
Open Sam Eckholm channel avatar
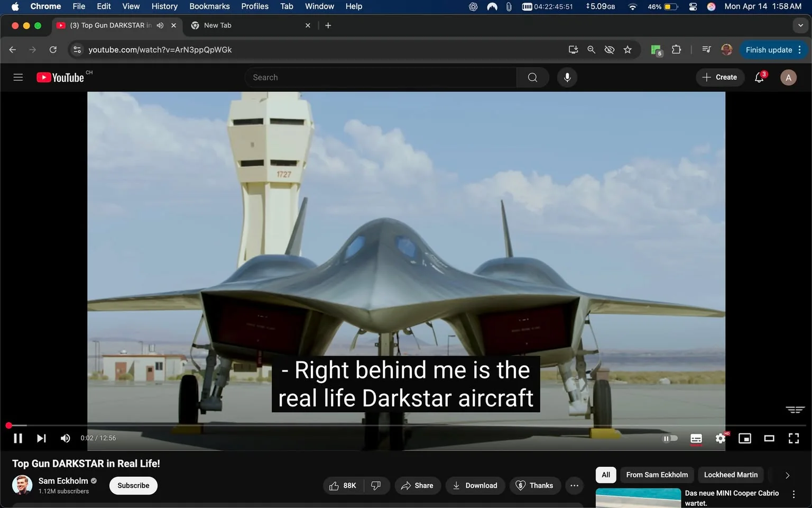(22, 485)
